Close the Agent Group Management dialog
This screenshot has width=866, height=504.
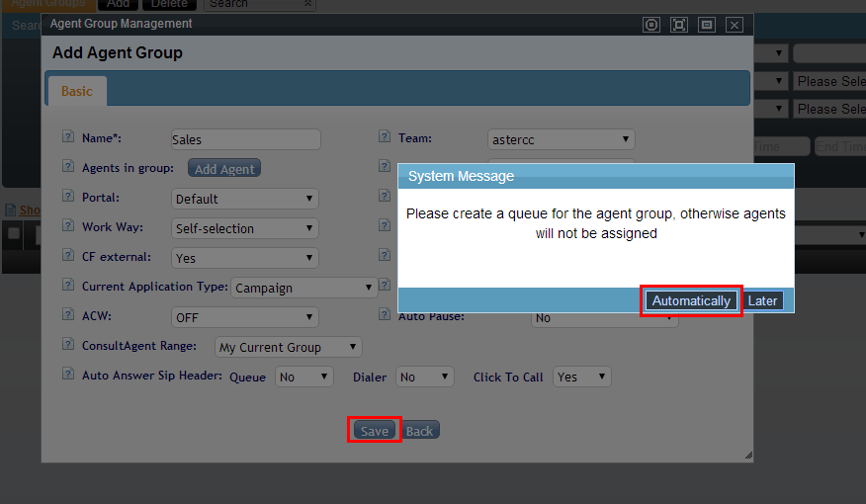(x=734, y=25)
